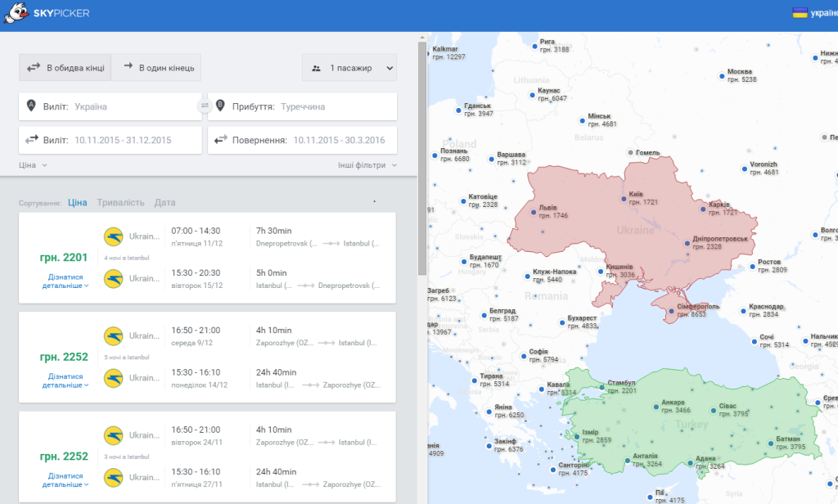
Task: Click the Анкара map marker
Action: pos(656,407)
